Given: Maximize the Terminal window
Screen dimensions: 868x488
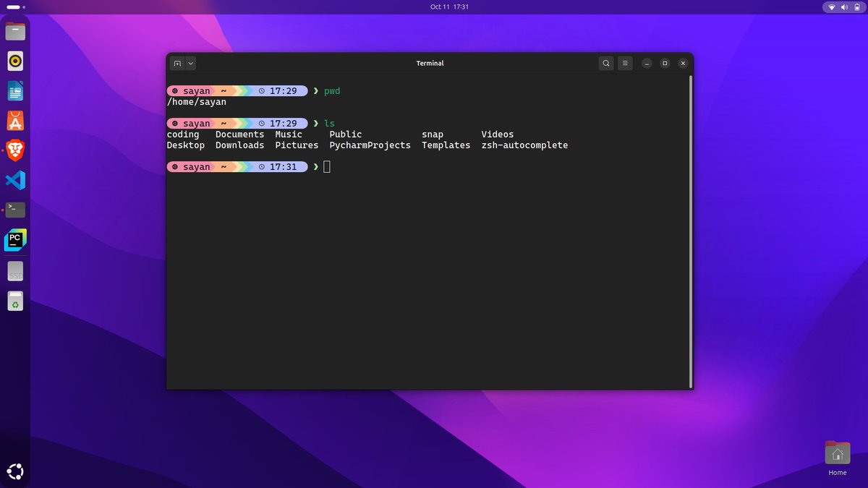Looking at the screenshot, I should click(665, 63).
